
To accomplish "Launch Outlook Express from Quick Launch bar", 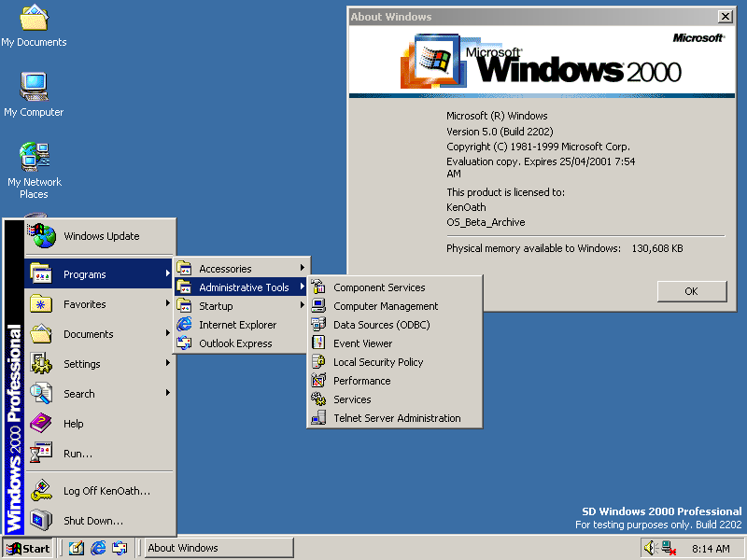I will [x=120, y=548].
